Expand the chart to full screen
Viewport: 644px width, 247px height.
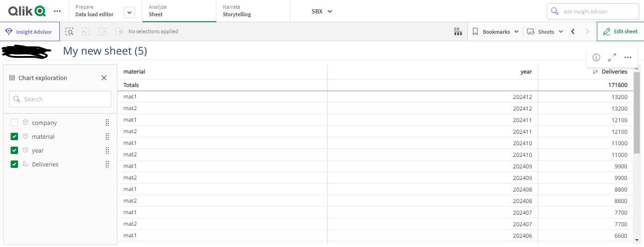612,57
